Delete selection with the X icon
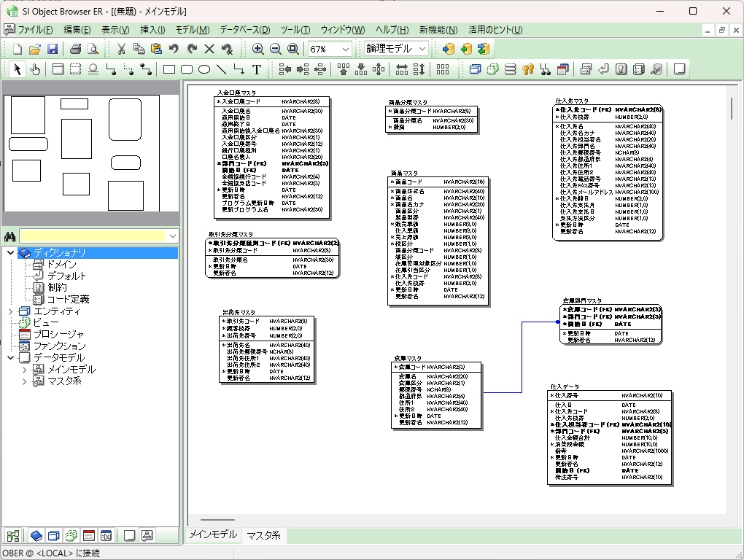 pyautogui.click(x=209, y=49)
